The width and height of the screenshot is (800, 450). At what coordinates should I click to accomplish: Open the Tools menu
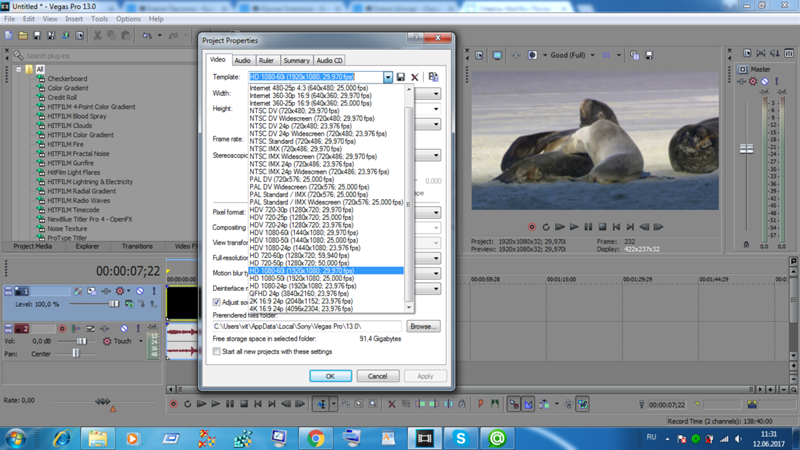tap(99, 19)
